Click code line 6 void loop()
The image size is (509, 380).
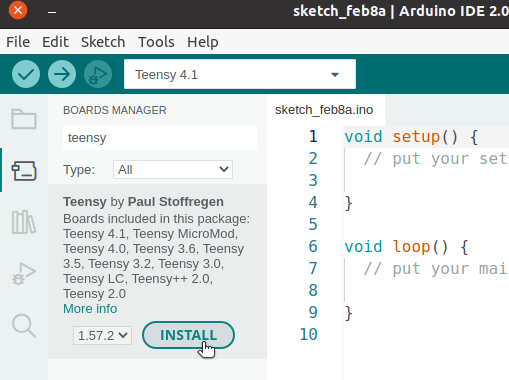407,247
